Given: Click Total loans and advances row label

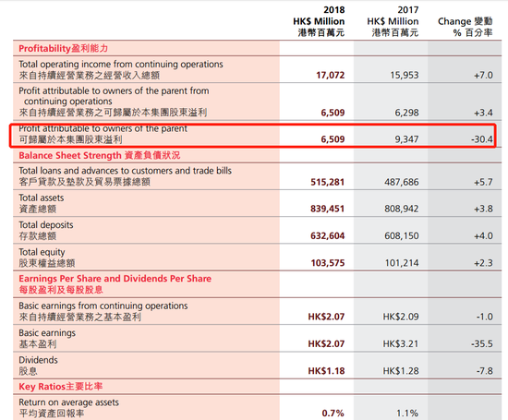Looking at the screenshot, I should pos(125,176).
